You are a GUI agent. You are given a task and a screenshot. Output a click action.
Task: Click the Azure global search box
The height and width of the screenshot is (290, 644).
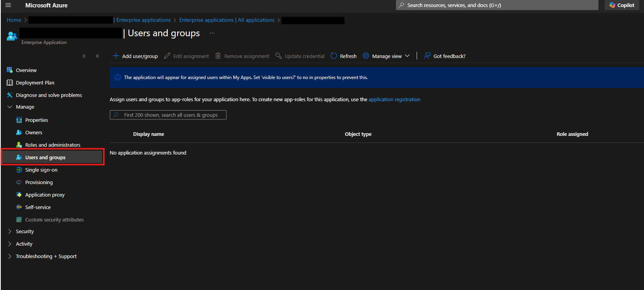coord(497,5)
